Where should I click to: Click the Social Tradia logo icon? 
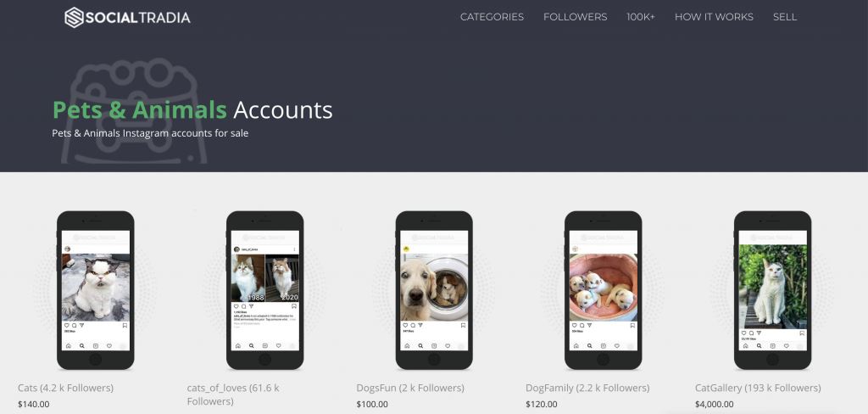[74, 17]
